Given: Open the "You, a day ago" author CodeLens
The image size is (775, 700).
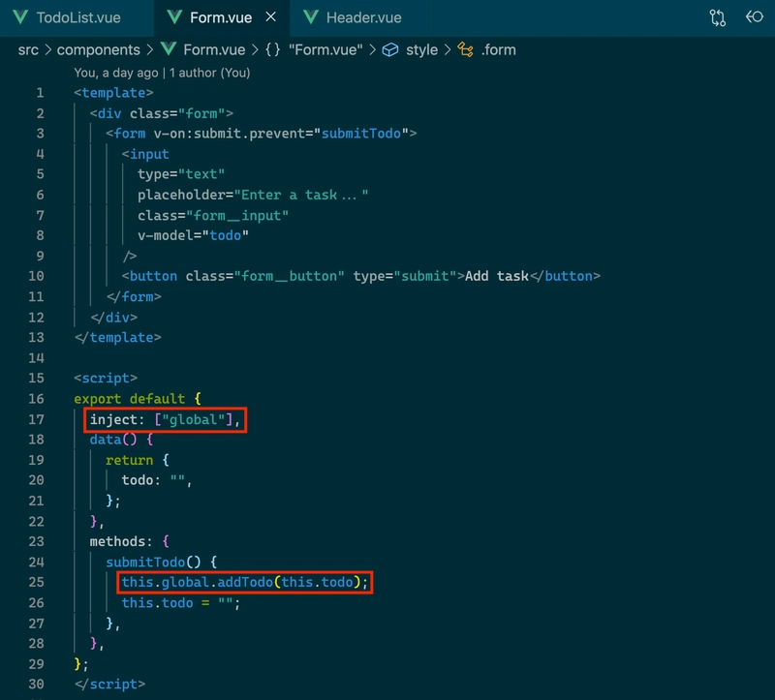Looking at the screenshot, I should pos(162,73).
